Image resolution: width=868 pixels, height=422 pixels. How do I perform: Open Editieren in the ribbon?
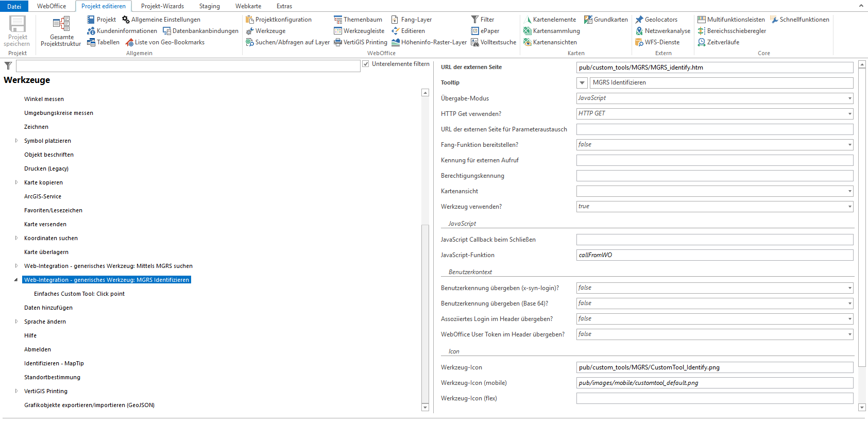click(x=408, y=31)
